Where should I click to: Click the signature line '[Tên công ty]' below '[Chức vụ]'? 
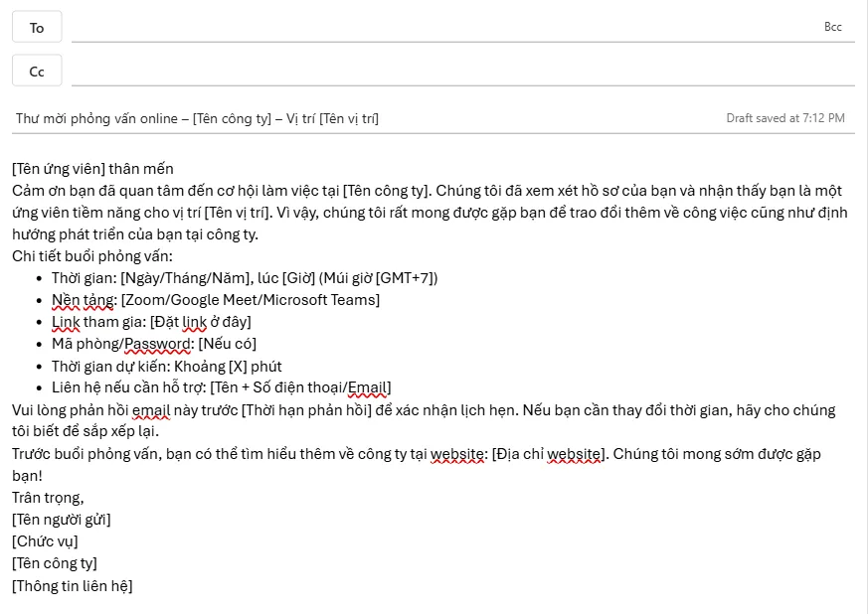pos(55,563)
